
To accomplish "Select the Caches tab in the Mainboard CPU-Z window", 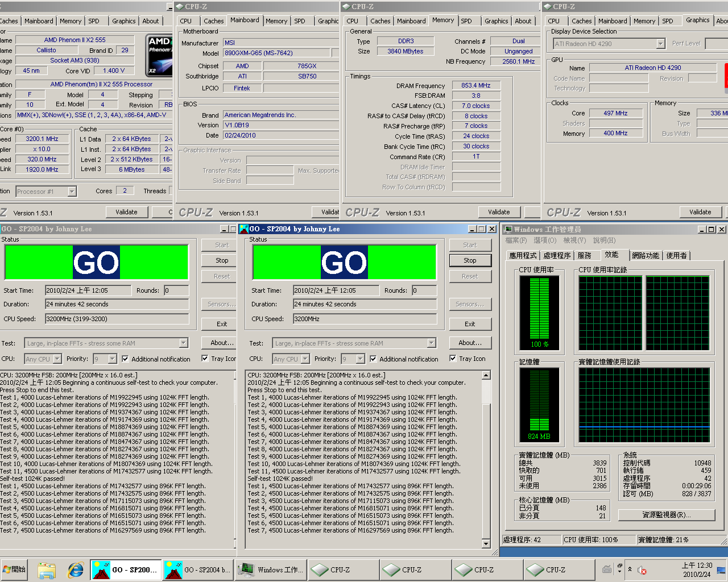I will [214, 21].
